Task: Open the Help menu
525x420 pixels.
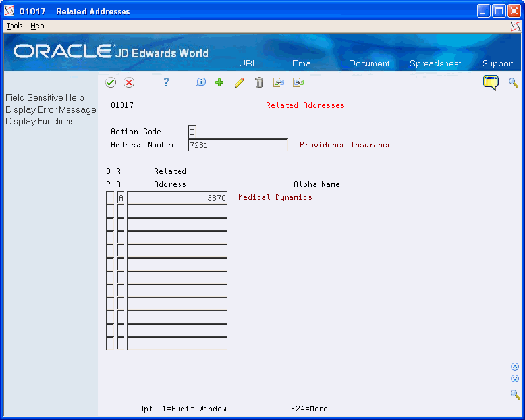Action: 37,26
